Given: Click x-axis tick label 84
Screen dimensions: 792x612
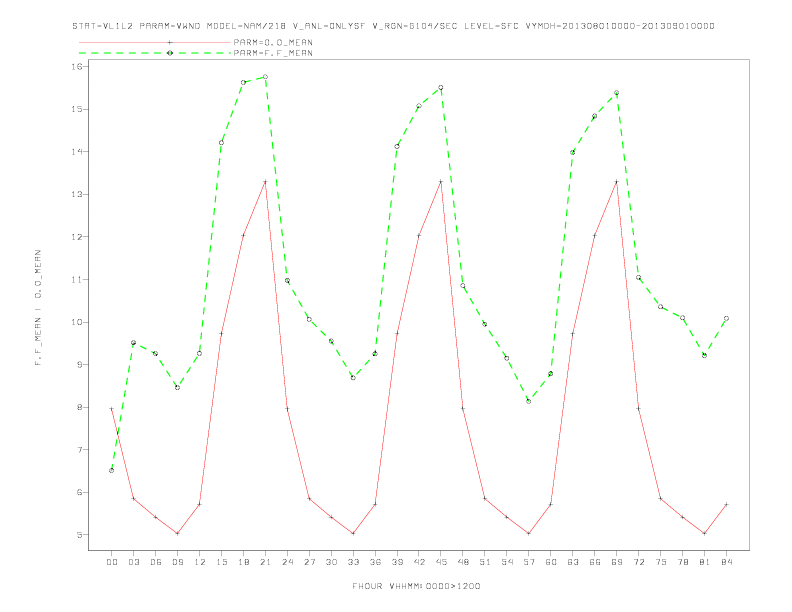Looking at the screenshot, I should coord(726,562).
